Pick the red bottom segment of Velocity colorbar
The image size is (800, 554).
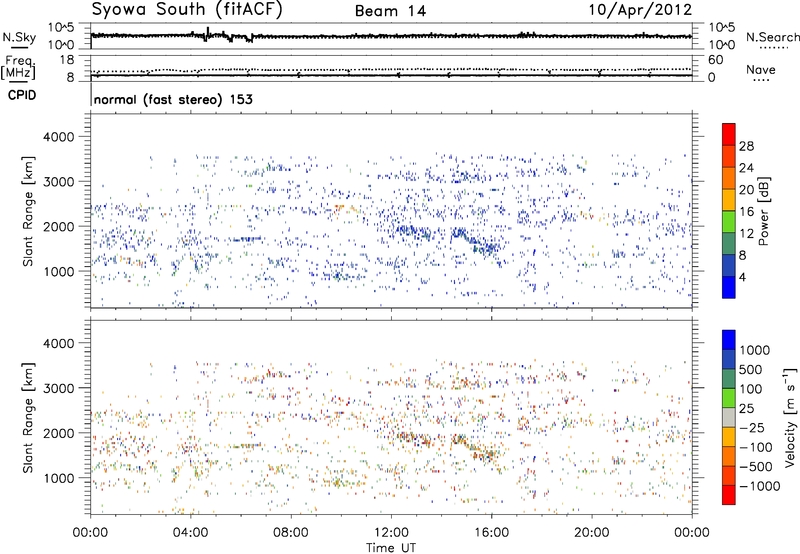(729, 495)
